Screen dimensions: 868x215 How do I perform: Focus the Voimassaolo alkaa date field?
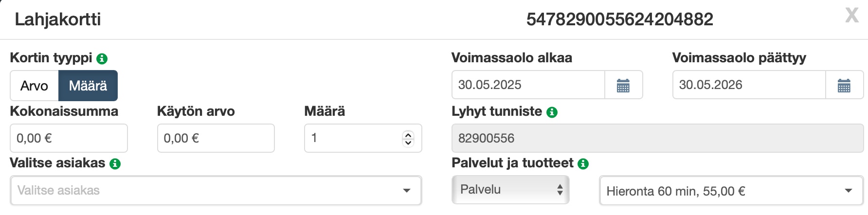pos(528,85)
